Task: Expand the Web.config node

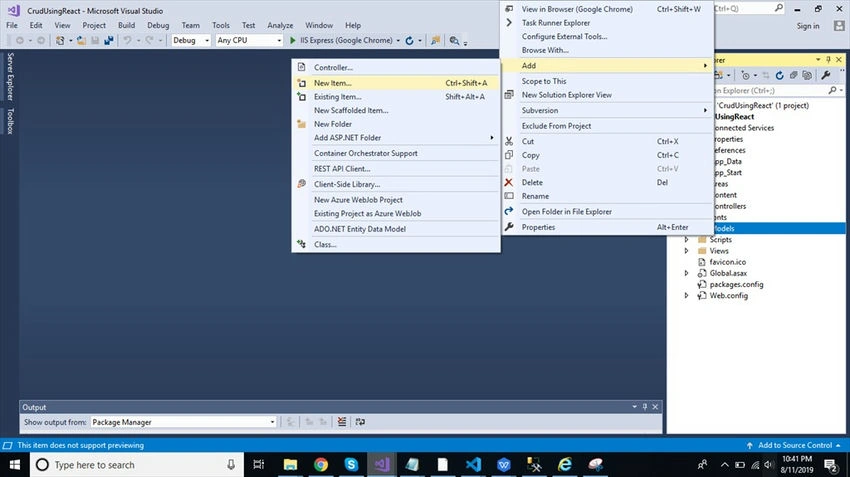Action: 686,295
